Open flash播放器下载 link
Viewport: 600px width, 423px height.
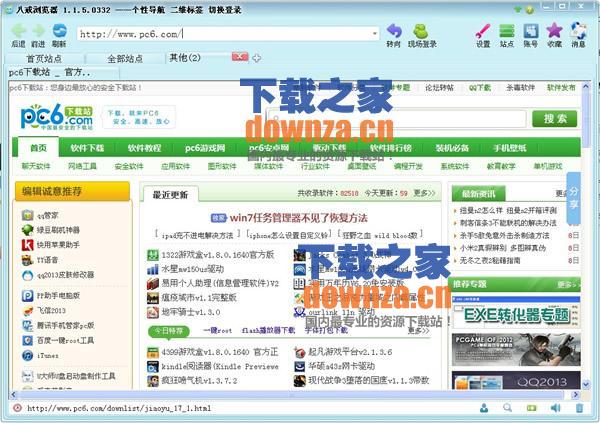point(268,330)
